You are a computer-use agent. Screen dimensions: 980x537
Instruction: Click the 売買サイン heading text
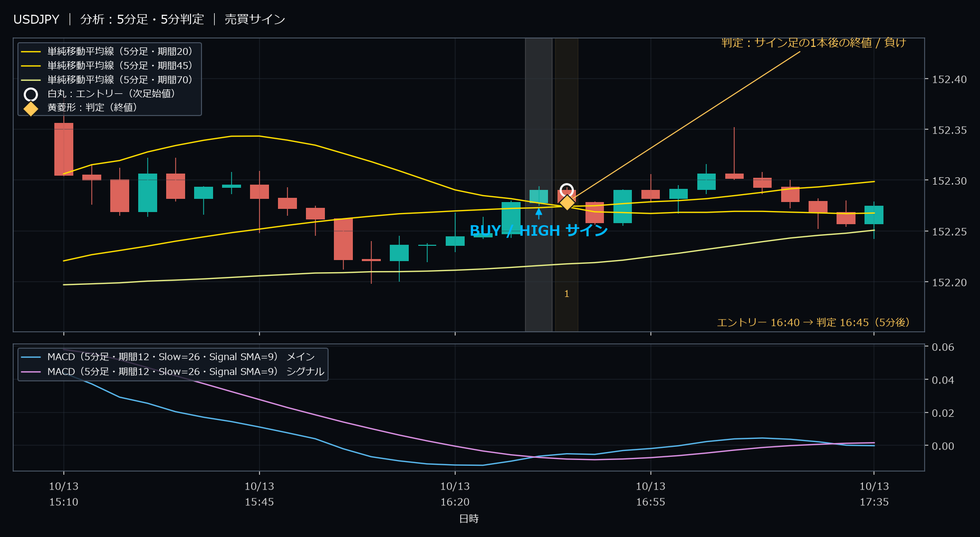click(x=255, y=20)
